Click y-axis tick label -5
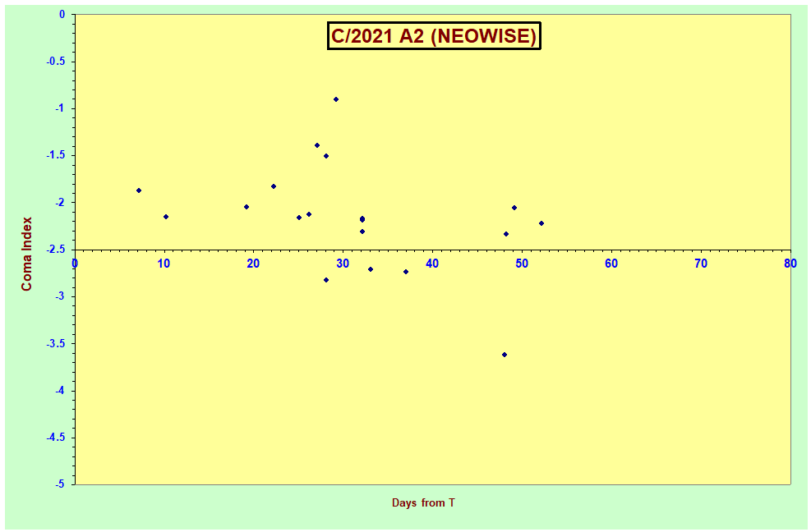The image size is (811, 532). [60, 484]
